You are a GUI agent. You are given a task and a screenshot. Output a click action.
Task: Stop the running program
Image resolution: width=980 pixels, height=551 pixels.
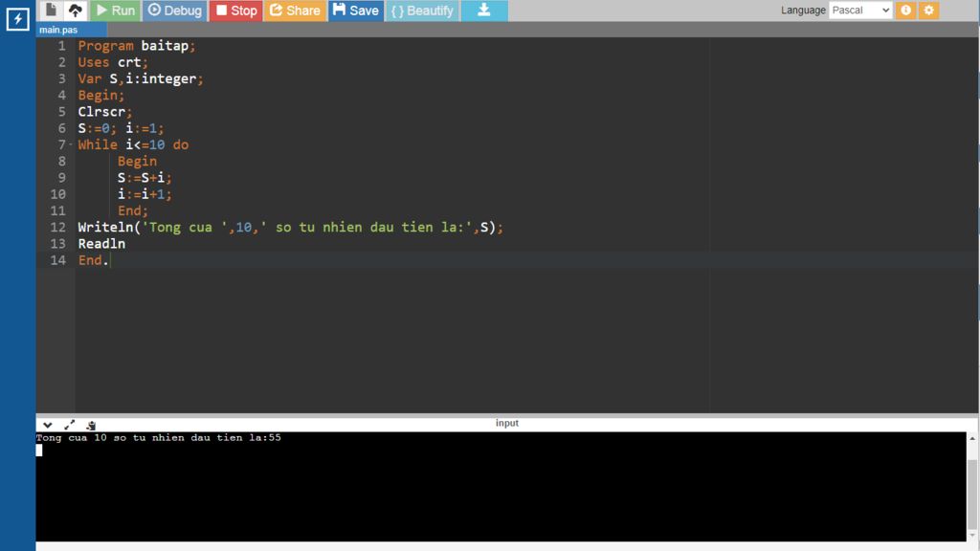tap(235, 11)
